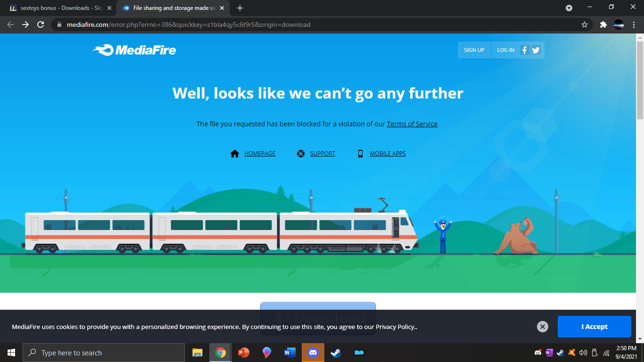Image resolution: width=644 pixels, height=362 pixels.
Task: Click the lifebuoy icon beside Support
Action: (x=301, y=154)
